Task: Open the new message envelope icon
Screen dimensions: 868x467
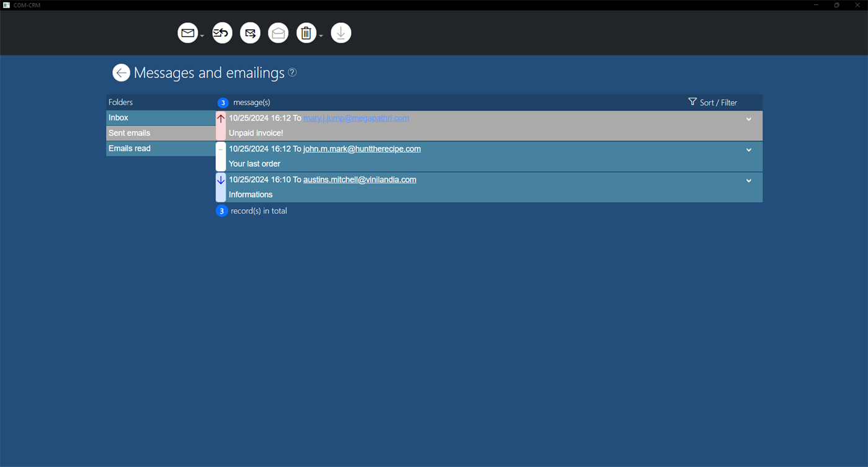Action: (x=187, y=32)
